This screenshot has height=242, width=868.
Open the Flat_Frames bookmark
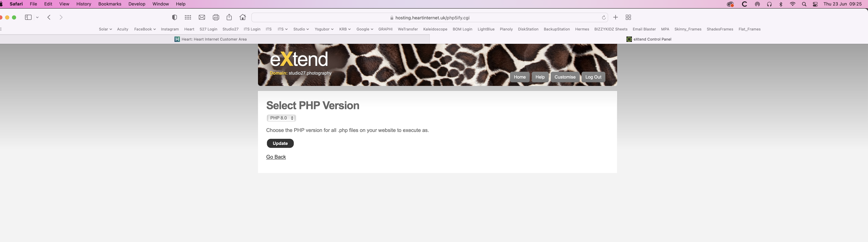coord(749,29)
